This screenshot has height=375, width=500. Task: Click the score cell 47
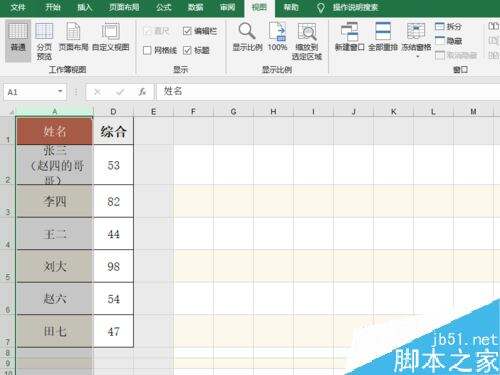113,331
